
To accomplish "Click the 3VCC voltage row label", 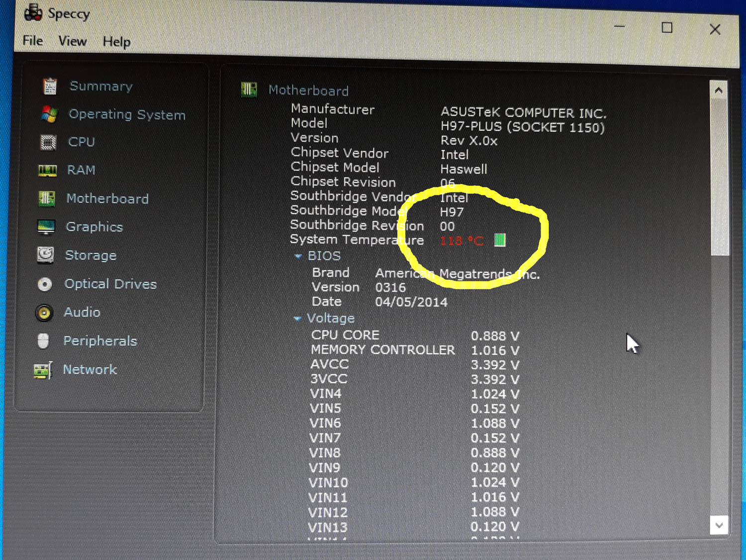I will (x=329, y=379).
